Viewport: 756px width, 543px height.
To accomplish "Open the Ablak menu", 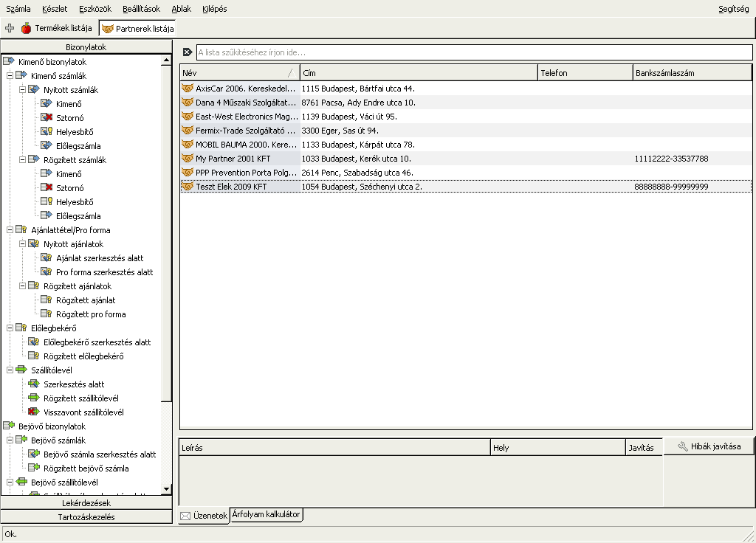I will [x=182, y=9].
